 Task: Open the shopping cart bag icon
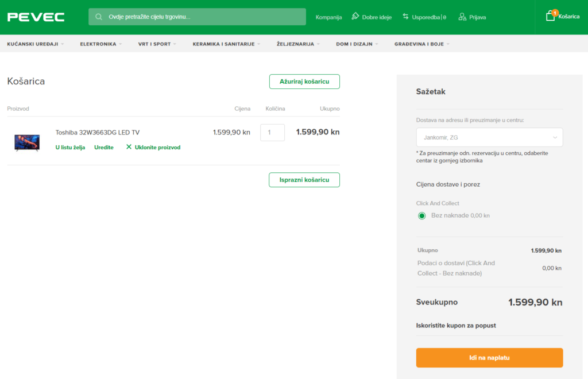[x=550, y=16]
